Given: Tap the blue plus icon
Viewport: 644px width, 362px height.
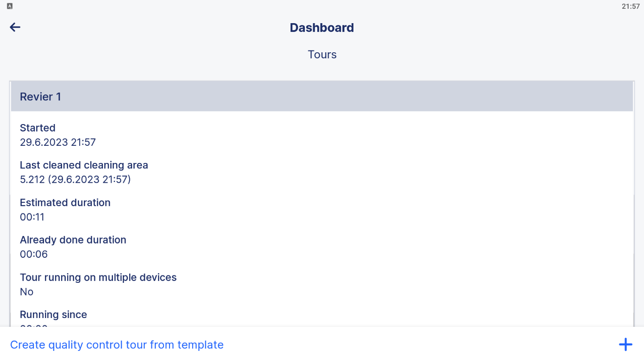Looking at the screenshot, I should click(x=625, y=344).
